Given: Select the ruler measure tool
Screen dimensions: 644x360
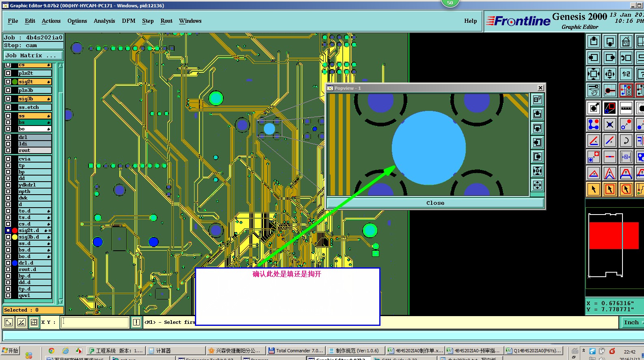Looking at the screenshot, I should (626, 108).
